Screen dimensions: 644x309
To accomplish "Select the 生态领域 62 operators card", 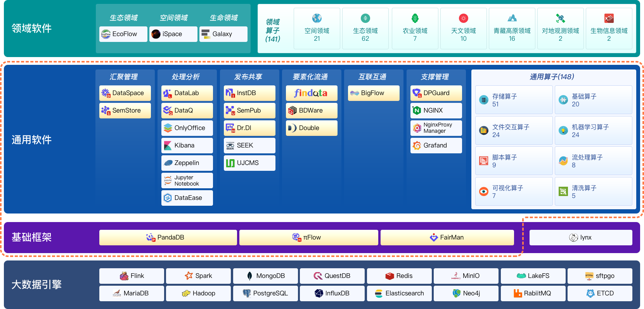I will pos(365,28).
